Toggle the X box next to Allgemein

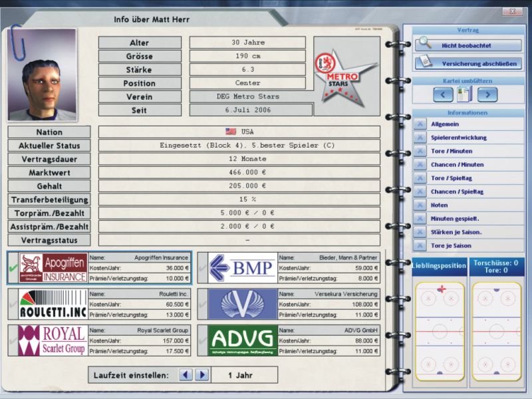point(420,124)
